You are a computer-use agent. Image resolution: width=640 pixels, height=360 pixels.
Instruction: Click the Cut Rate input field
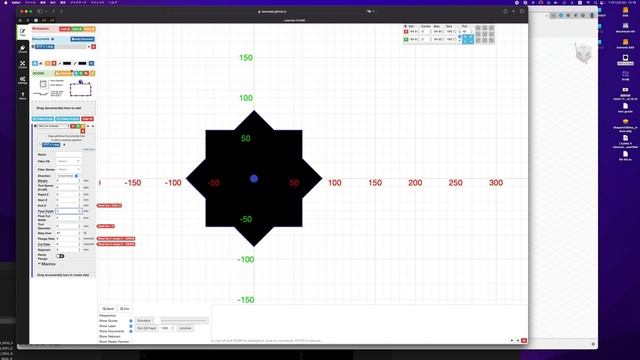click(x=69, y=244)
